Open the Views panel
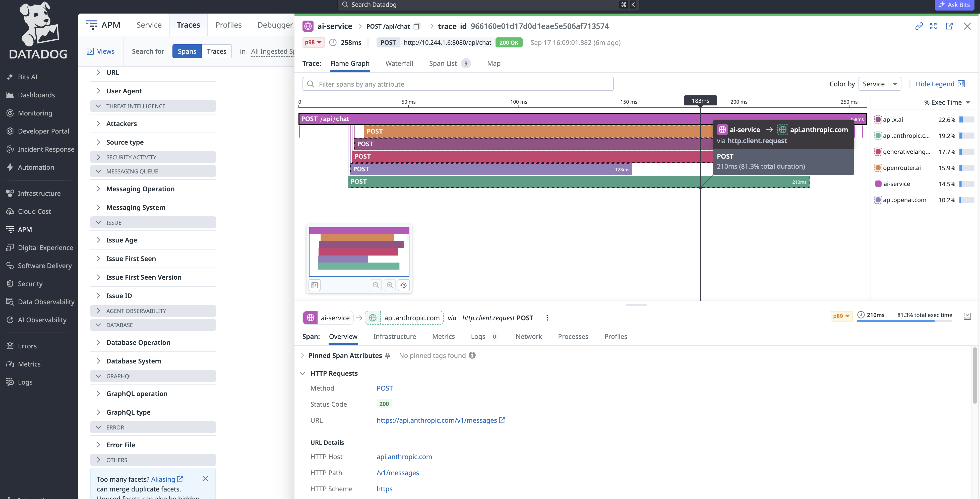This screenshot has height=499, width=980. click(100, 51)
